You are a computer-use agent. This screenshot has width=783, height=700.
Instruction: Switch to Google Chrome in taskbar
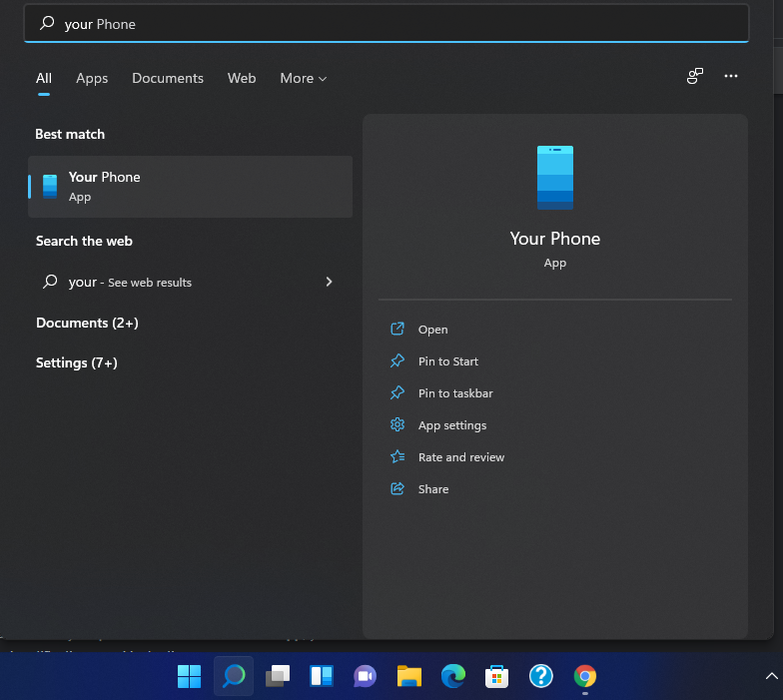tap(585, 677)
